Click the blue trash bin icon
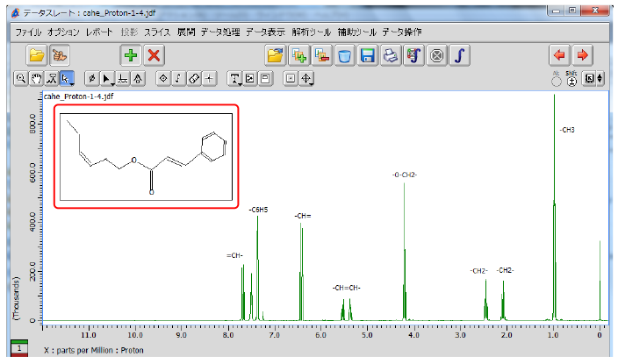This screenshot has height=364, width=618. click(x=344, y=55)
